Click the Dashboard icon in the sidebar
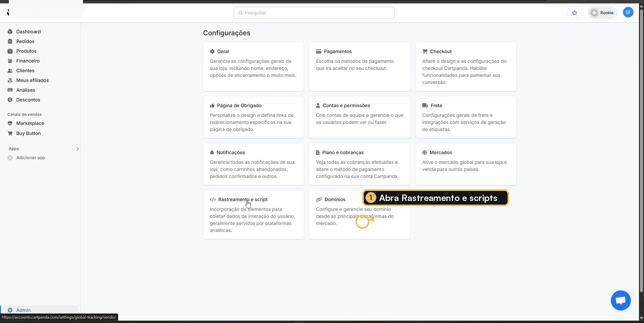Image resolution: width=644 pixels, height=323 pixels. pyautogui.click(x=10, y=31)
